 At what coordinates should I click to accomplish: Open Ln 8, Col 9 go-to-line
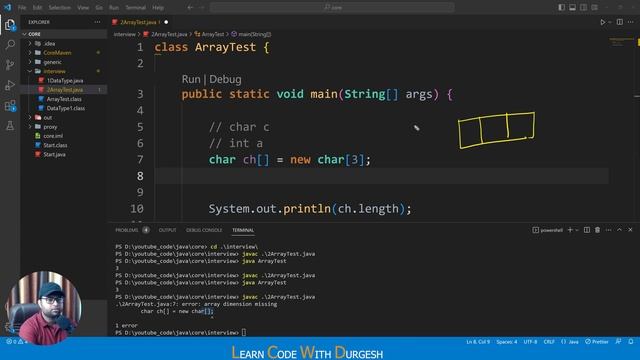tap(478, 342)
